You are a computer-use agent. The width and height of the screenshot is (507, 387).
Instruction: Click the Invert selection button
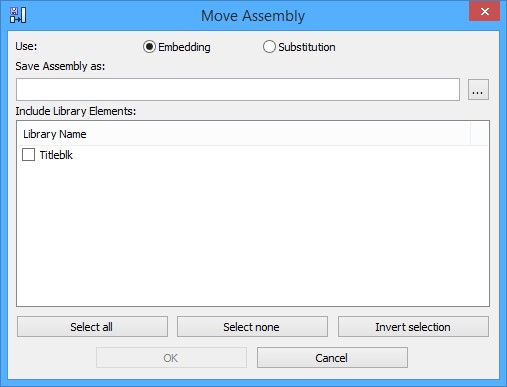[x=413, y=327]
